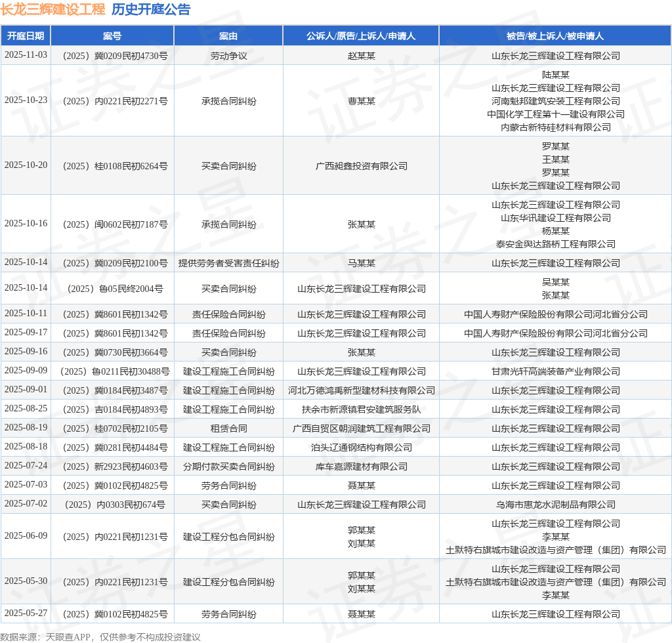Click defendant 泰安金舆达路桥工程有限公司
The image size is (672, 643).
tap(555, 244)
